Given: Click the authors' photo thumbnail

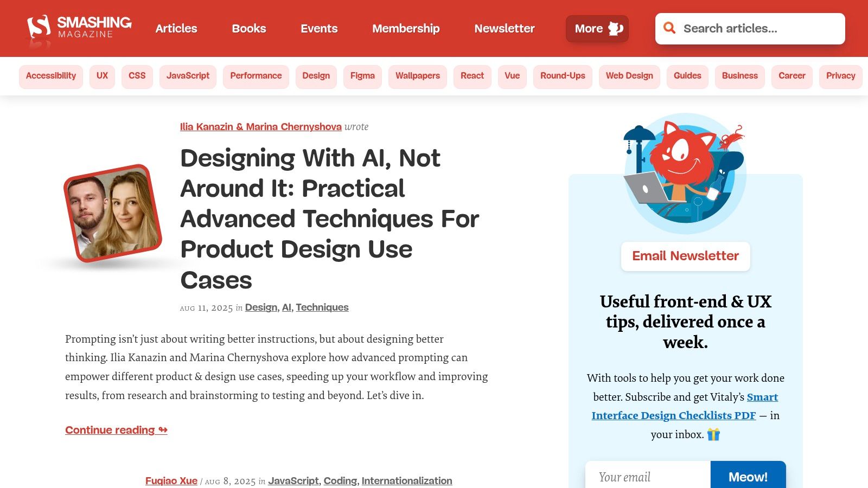Looking at the screenshot, I should coord(113,213).
